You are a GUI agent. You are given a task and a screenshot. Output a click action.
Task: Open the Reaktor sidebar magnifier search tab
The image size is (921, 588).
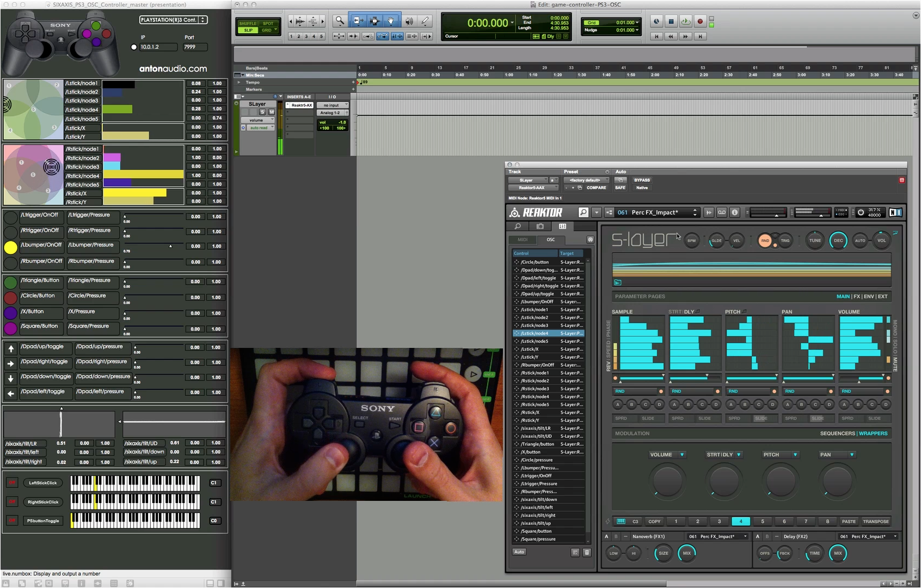(x=518, y=226)
